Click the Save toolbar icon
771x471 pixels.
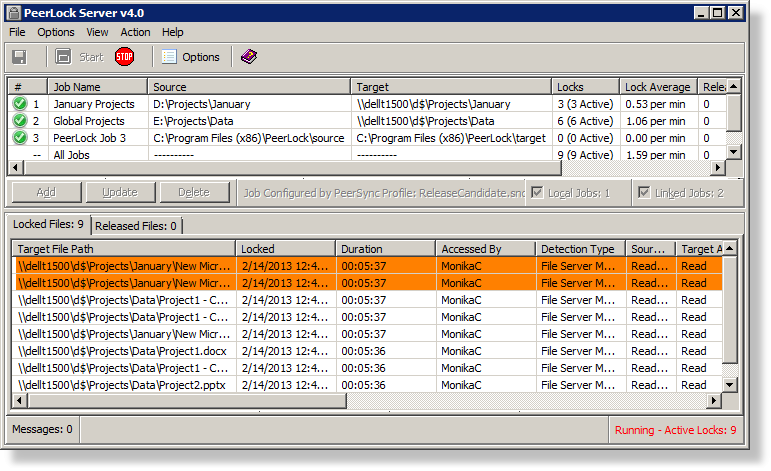[19, 57]
